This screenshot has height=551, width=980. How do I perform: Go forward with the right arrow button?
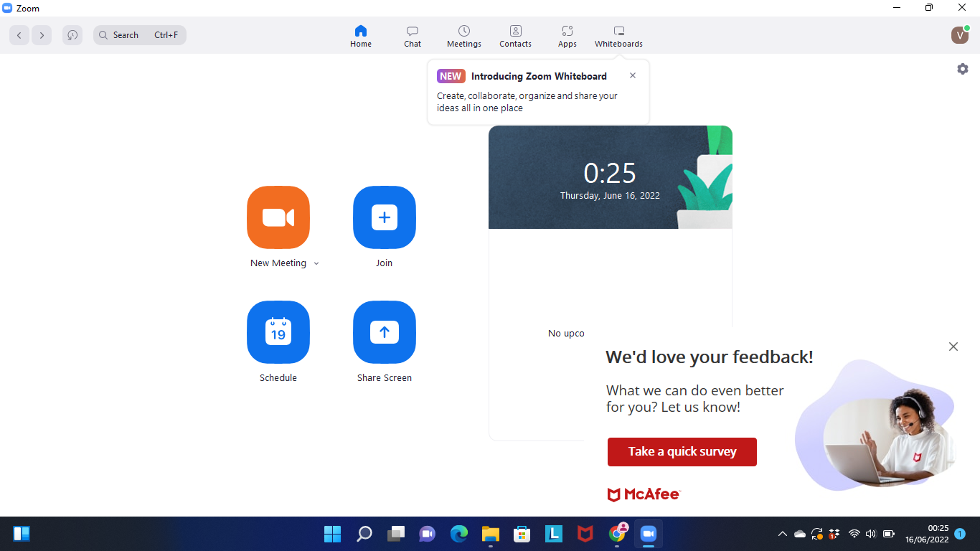point(42,35)
